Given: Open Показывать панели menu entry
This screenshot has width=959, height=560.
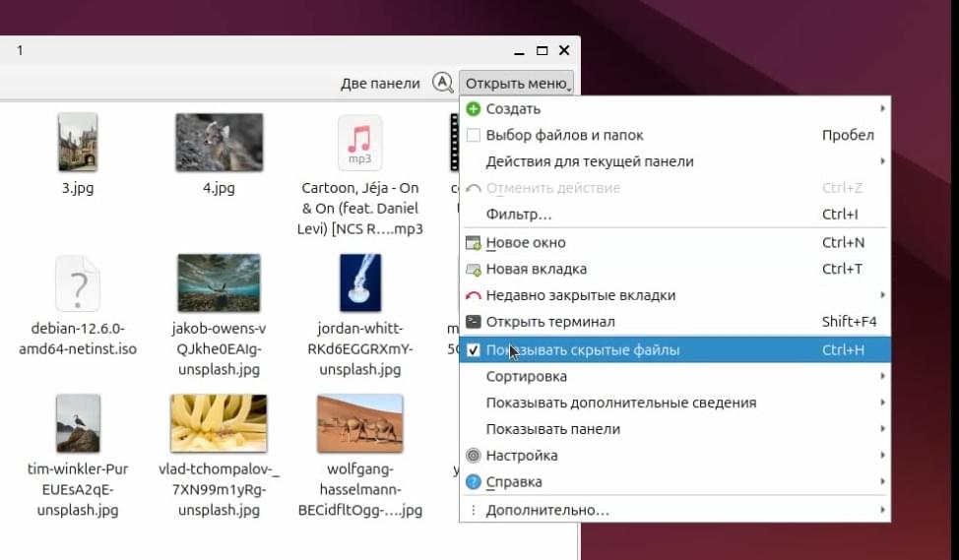Looking at the screenshot, I should pyautogui.click(x=675, y=428).
